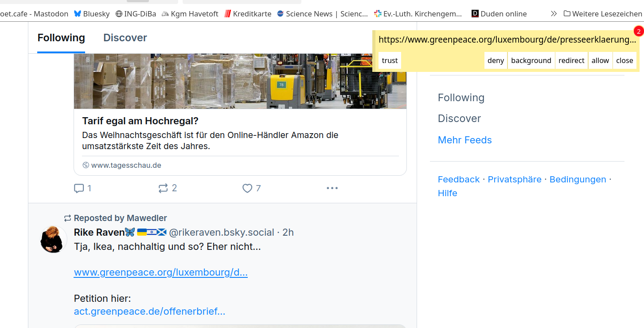Open the three-dots more options on post
This screenshot has height=328, width=644.
click(332, 188)
